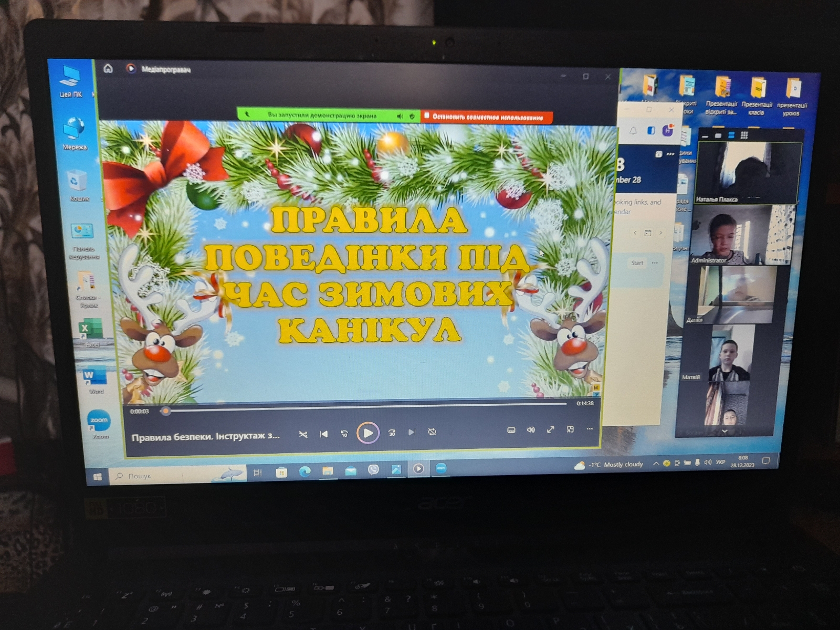This screenshot has width=840, height=630.
Task: Skip forward 30 seconds in the video
Action: 392,433
